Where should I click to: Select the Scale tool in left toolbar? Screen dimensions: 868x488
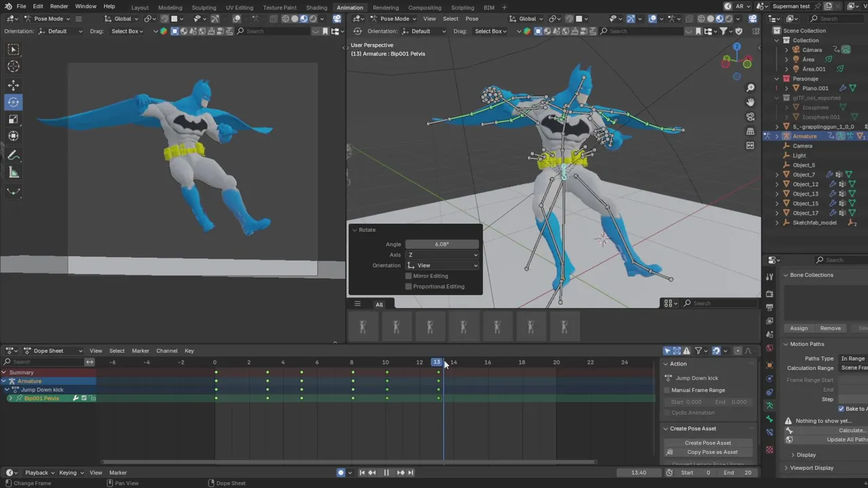pyautogui.click(x=14, y=119)
